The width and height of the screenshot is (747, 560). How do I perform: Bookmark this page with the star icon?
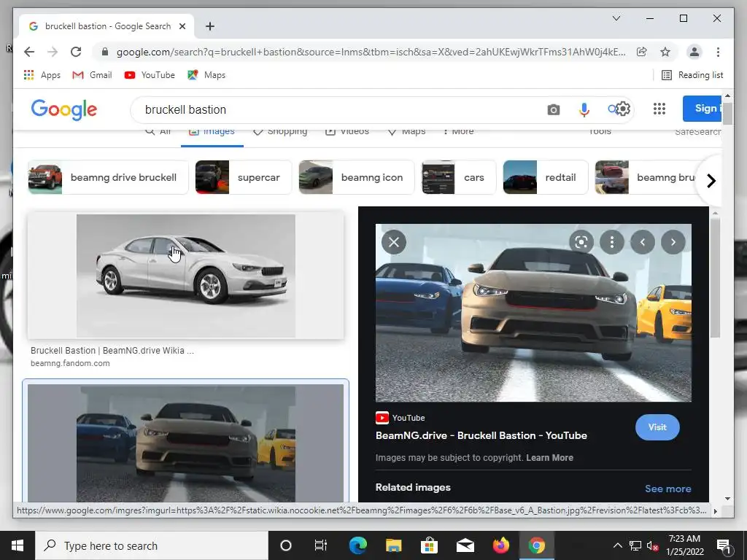click(x=665, y=52)
